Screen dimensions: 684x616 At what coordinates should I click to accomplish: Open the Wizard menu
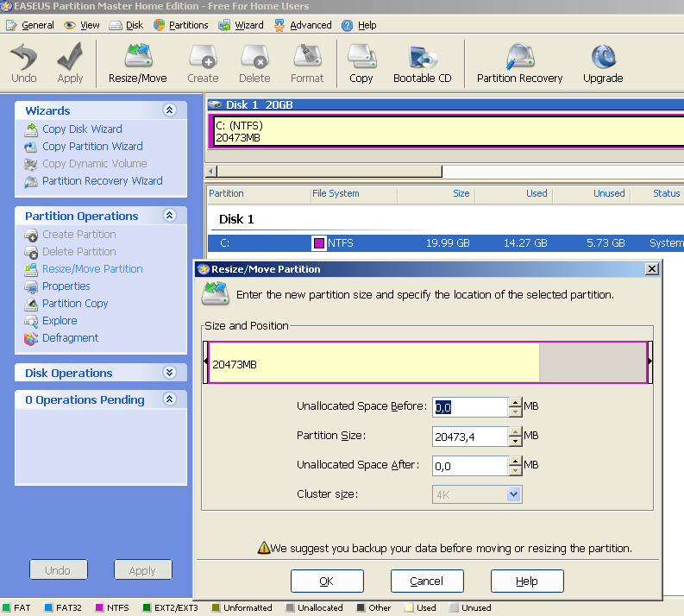[242, 25]
